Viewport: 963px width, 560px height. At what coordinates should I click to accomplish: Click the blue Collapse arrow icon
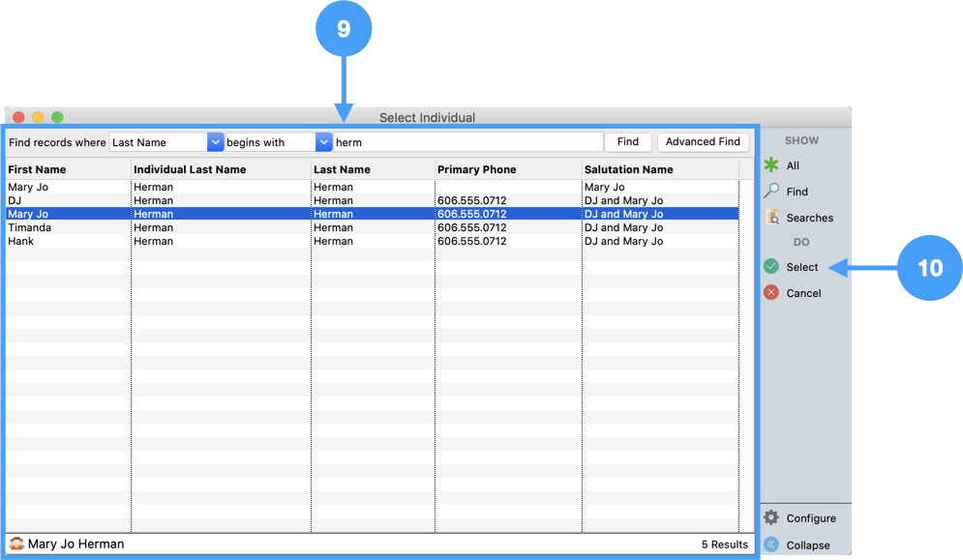771,545
